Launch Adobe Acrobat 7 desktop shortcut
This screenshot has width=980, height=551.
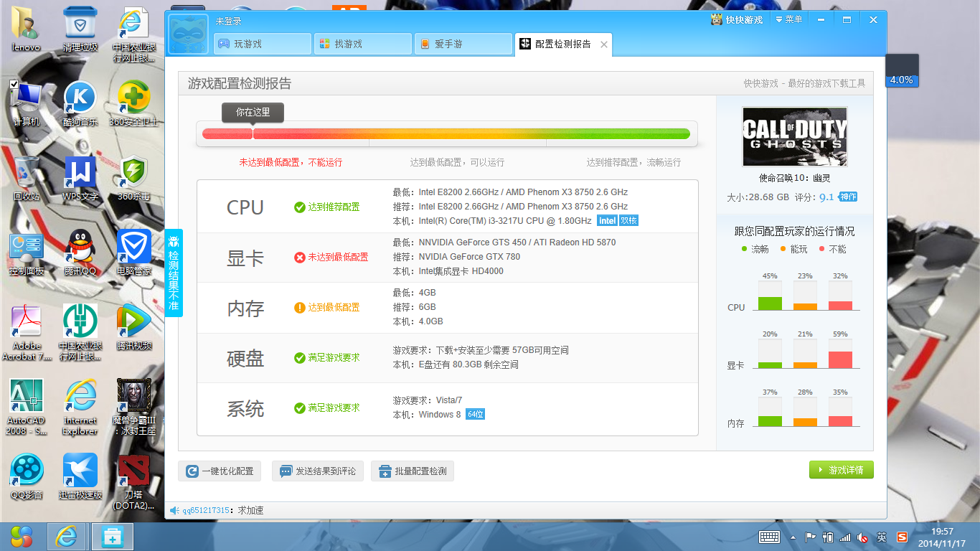click(27, 332)
